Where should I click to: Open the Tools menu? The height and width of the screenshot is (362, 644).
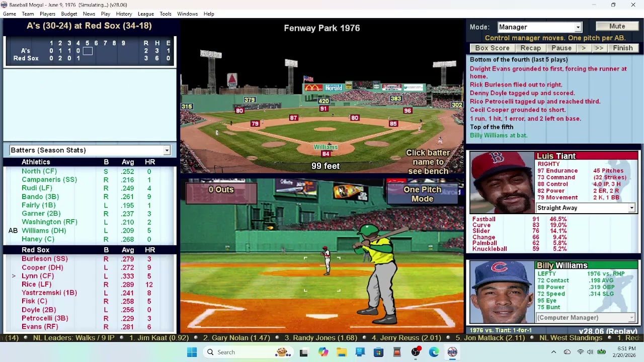[166, 14]
